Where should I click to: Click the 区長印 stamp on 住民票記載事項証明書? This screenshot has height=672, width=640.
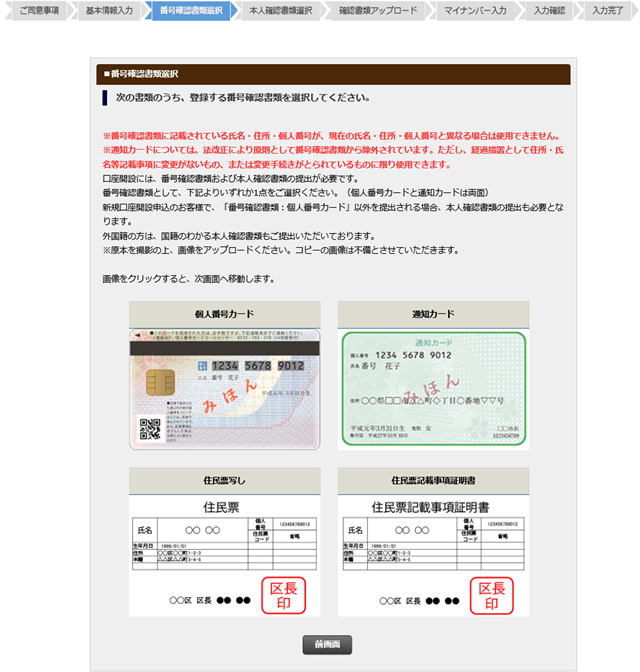click(x=491, y=596)
